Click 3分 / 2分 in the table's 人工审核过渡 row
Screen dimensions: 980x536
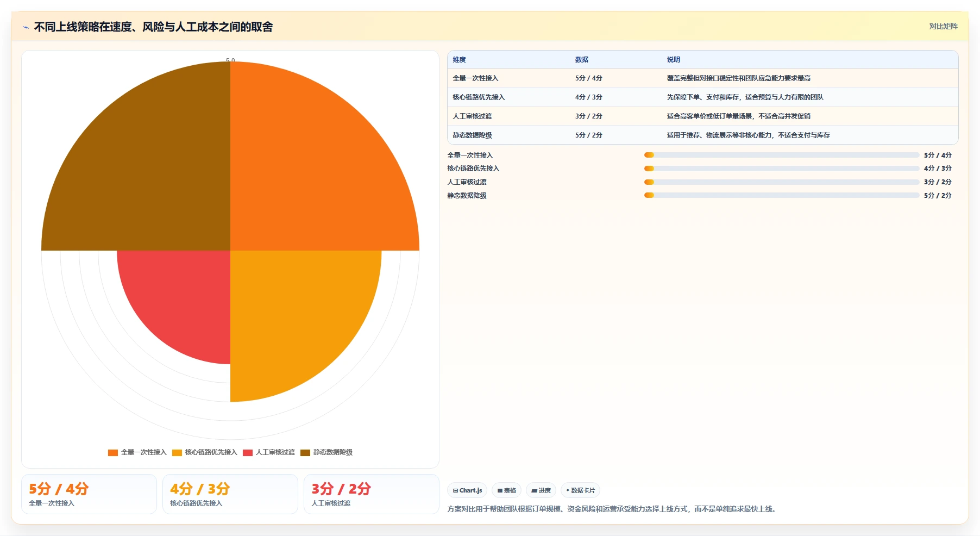(589, 116)
